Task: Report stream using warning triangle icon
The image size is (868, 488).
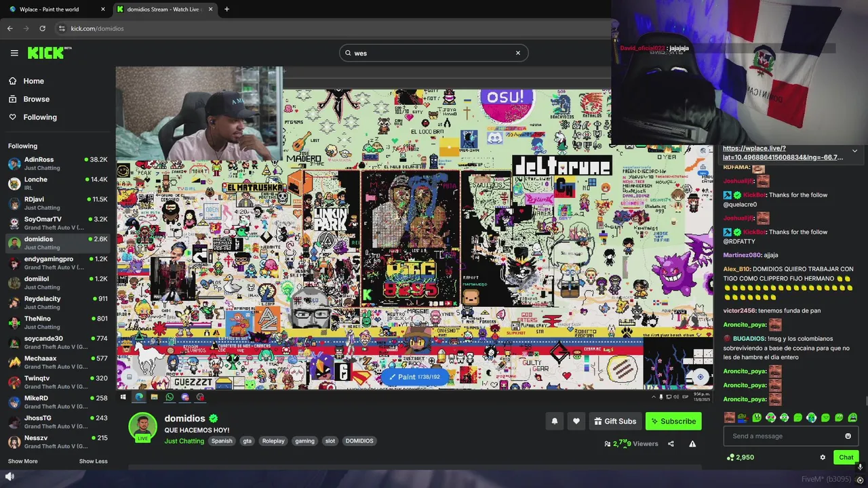Action: [692, 444]
